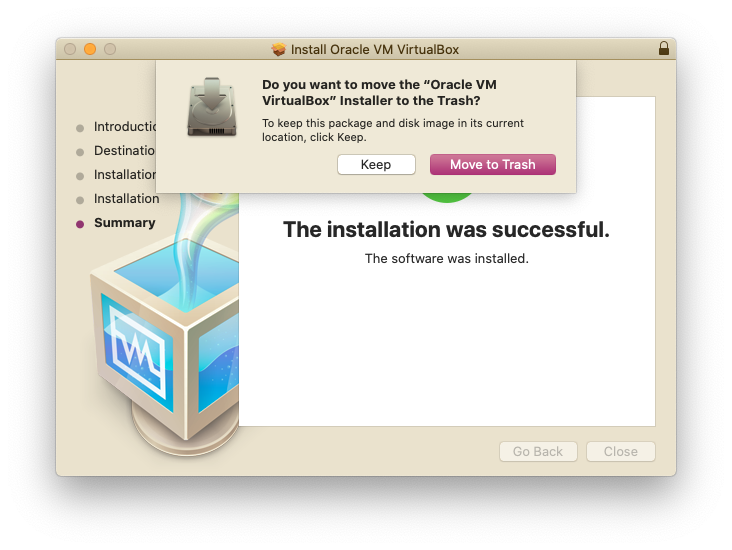Click the orange minimize window button
This screenshot has height=550, width=732.
pos(90,49)
